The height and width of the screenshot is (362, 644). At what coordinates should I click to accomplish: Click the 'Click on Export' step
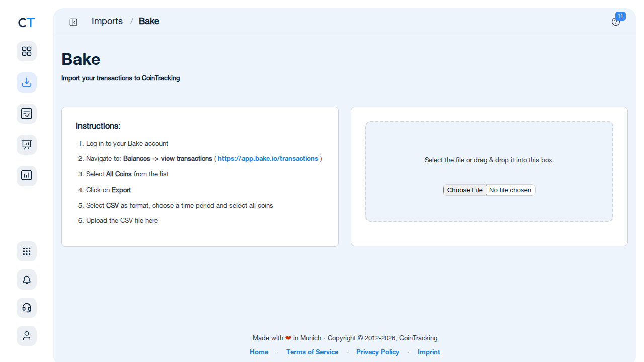tap(108, 190)
